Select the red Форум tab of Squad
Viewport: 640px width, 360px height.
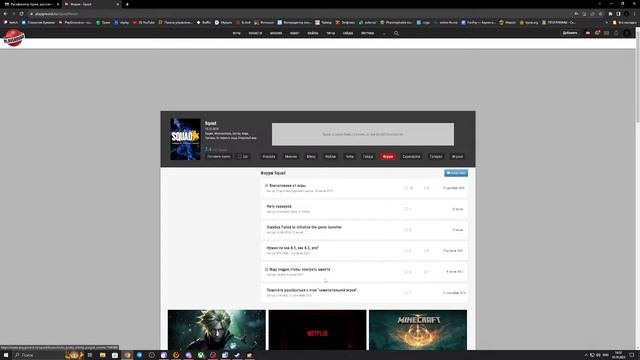point(388,156)
